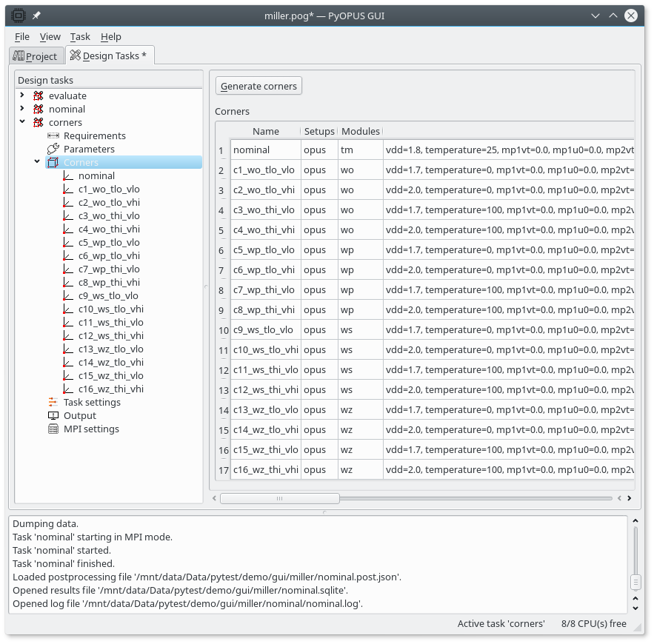Click the nominal task icon in tree

[39, 109]
